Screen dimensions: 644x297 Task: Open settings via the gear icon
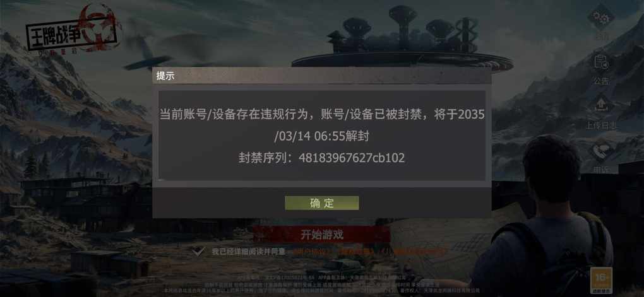click(601, 17)
